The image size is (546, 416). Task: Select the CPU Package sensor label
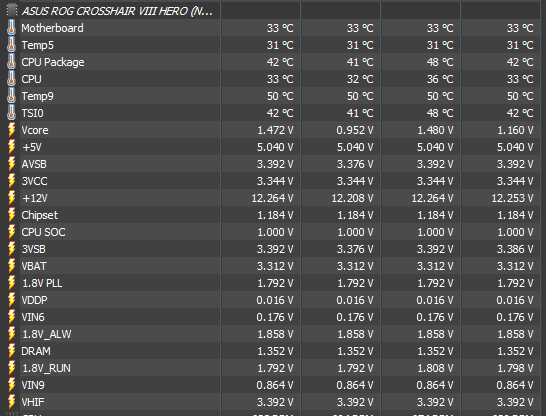pyautogui.click(x=53, y=62)
